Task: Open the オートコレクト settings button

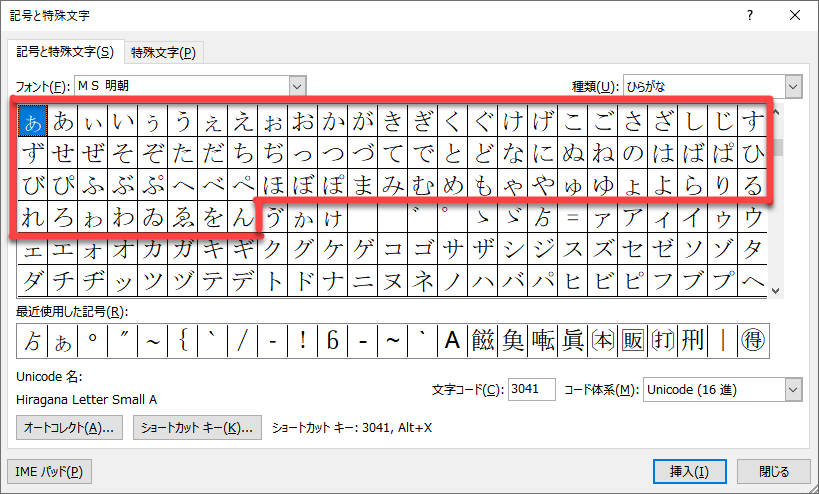Action: point(70,428)
